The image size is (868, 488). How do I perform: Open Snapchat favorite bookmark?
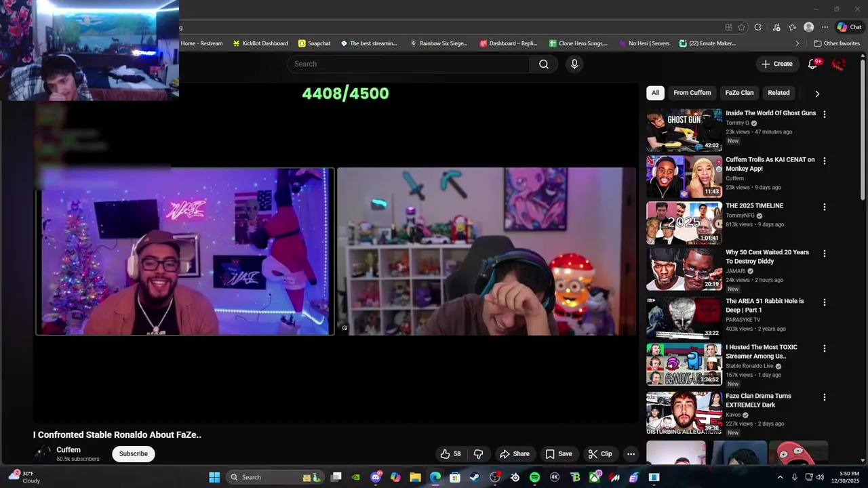[315, 43]
